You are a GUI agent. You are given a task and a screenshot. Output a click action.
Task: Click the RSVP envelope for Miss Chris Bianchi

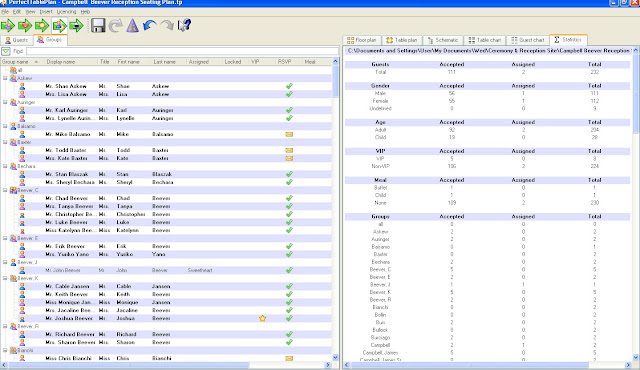click(x=289, y=358)
